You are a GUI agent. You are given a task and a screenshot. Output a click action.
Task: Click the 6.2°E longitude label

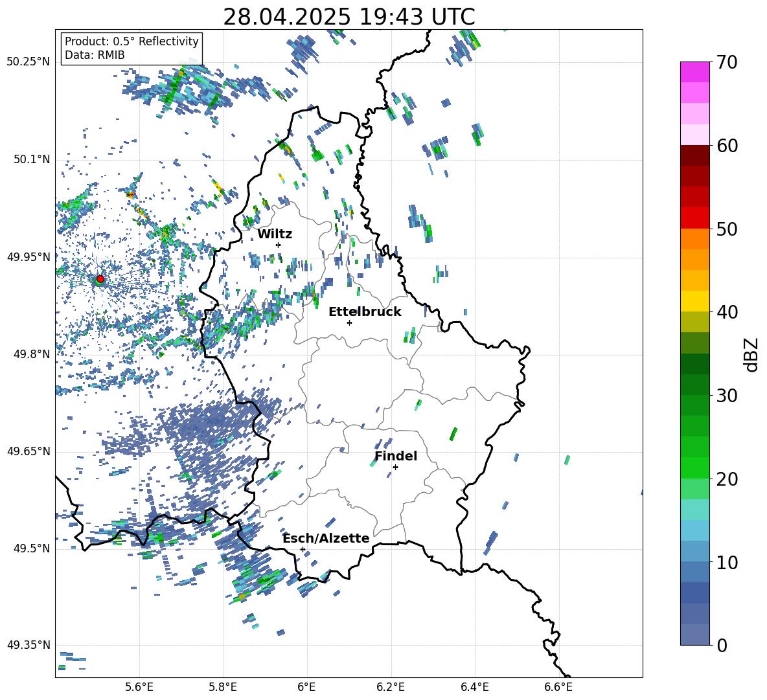click(391, 687)
